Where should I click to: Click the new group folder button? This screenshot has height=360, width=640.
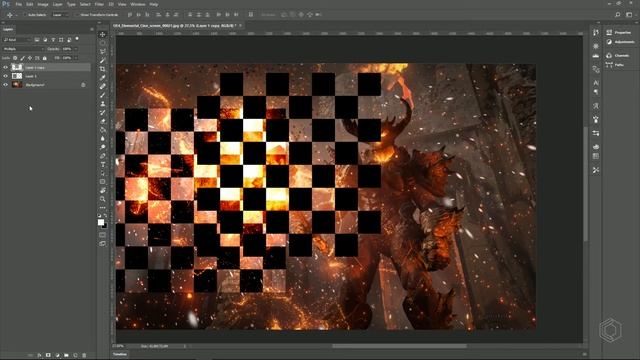(x=66, y=356)
